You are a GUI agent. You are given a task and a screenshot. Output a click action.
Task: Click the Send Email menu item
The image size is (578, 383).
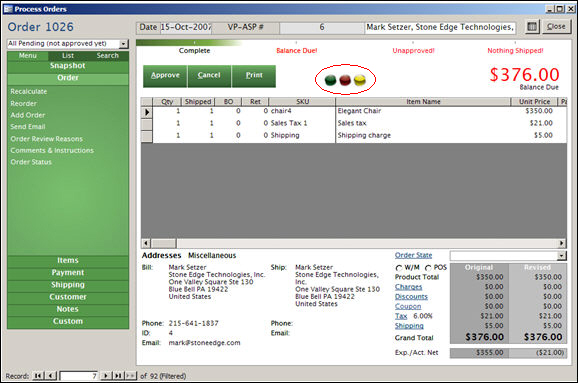pos(28,127)
